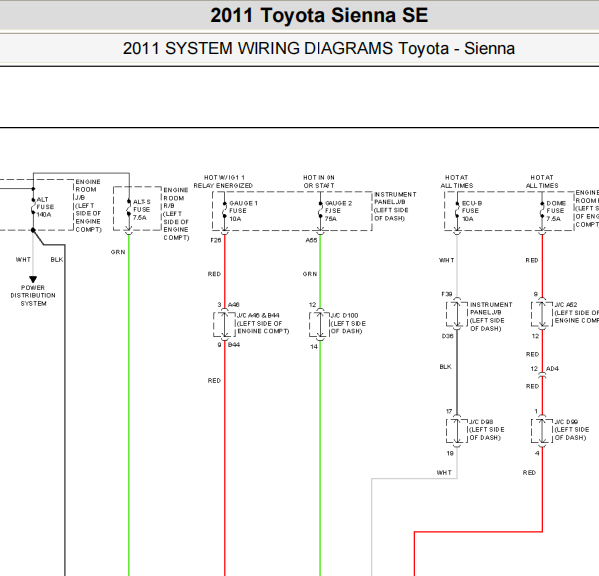Viewport: 599px width, 576px height.
Task: Click the ALT fuse 140A symbol
Action: [x=33, y=206]
